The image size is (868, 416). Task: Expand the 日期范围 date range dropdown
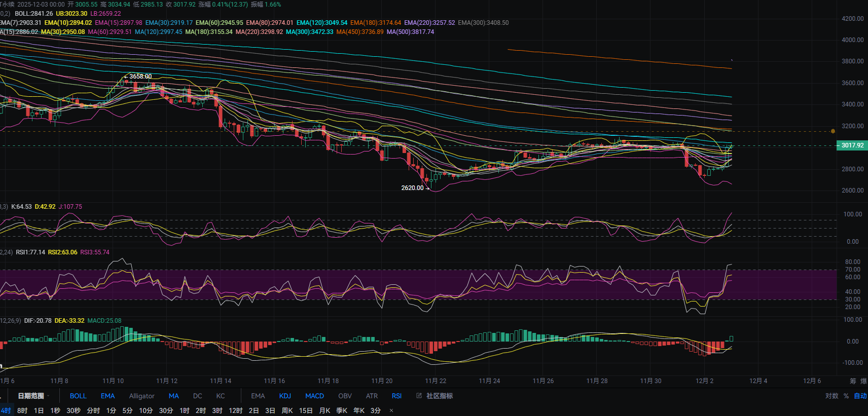33,396
